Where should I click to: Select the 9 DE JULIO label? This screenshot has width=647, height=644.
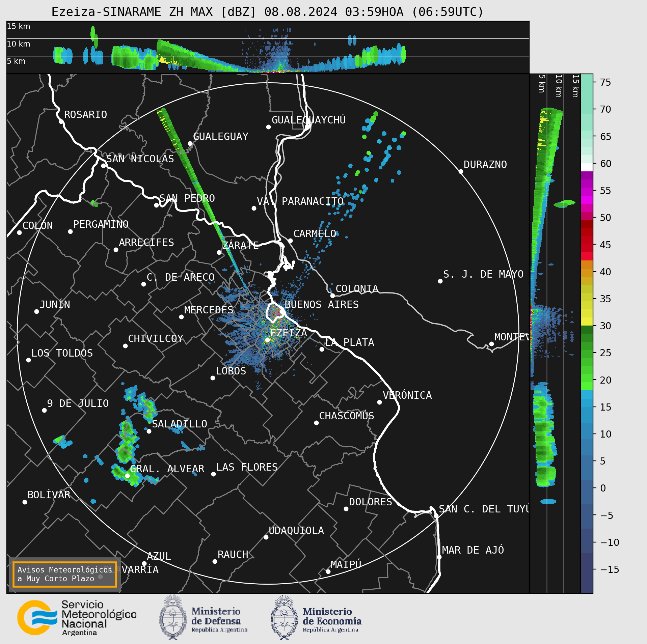(x=78, y=403)
